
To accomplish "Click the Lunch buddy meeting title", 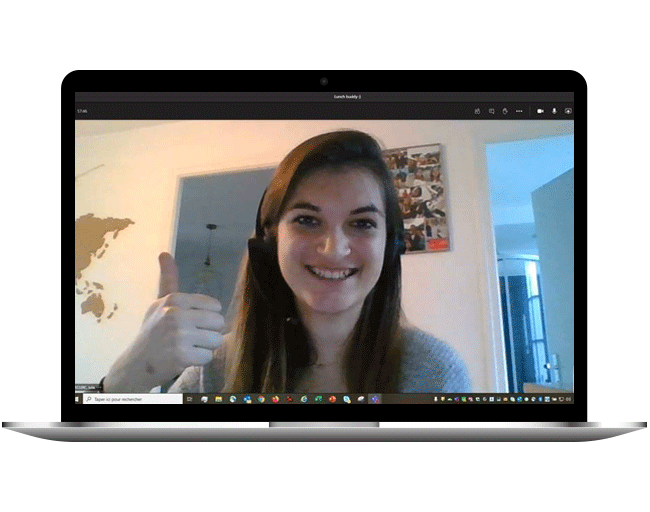I will (x=347, y=97).
